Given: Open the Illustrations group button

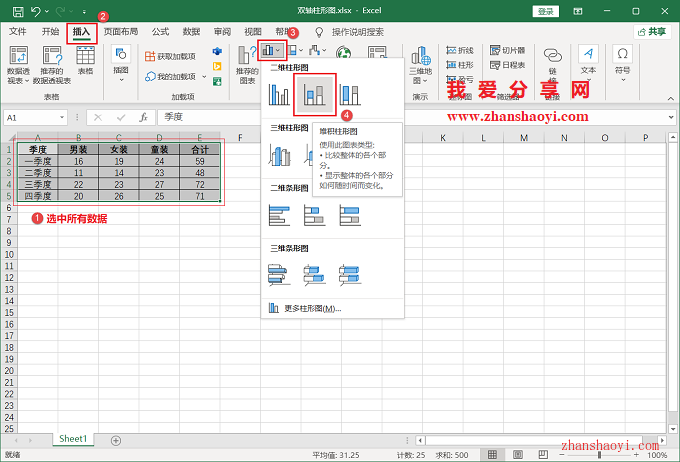Looking at the screenshot, I should coord(121,63).
